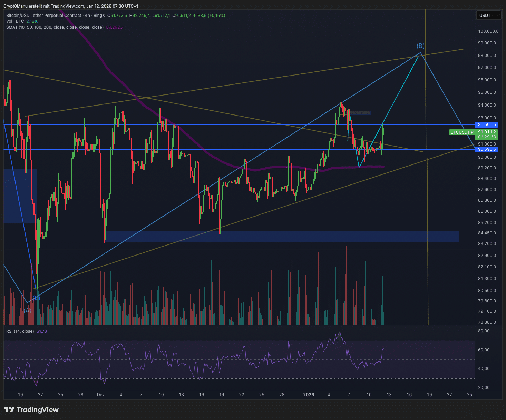Click the blue 90.592,6 price label
The width and height of the screenshot is (506, 420).
(x=487, y=149)
